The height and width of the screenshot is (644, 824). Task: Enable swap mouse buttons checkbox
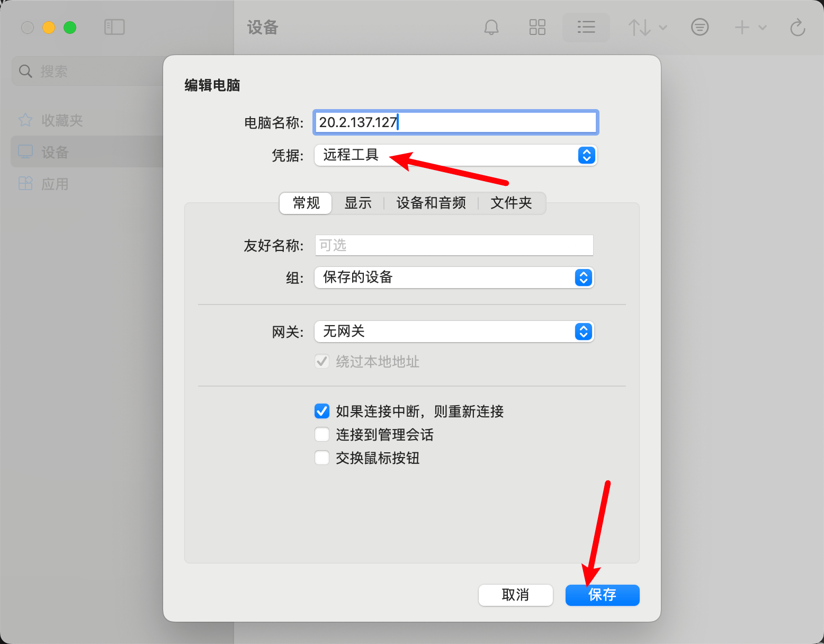point(322,458)
